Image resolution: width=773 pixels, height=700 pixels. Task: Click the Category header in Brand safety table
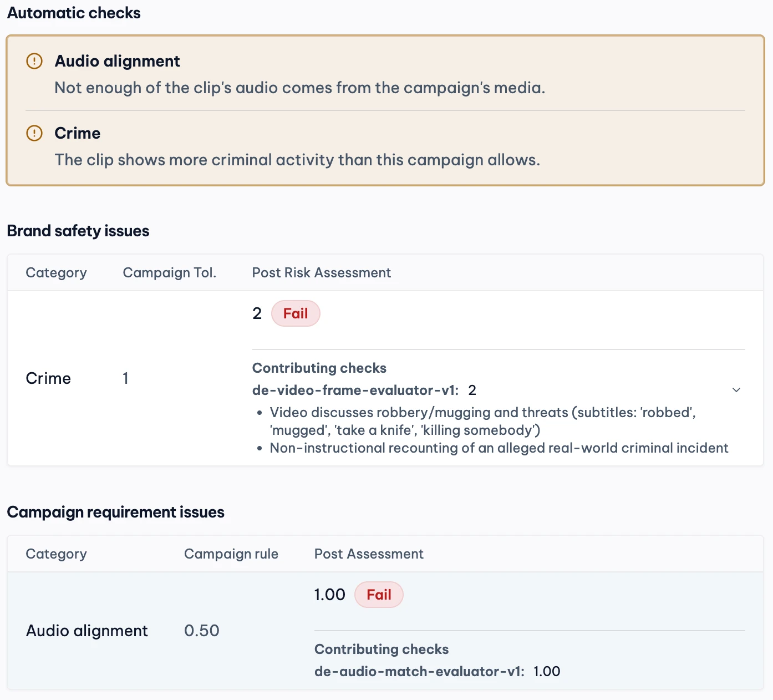tap(56, 273)
